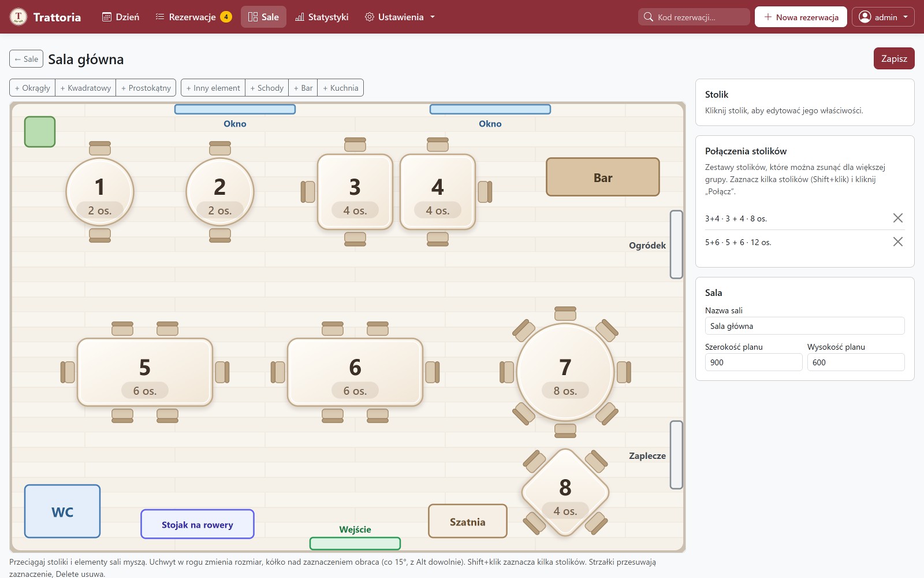Edit the Szerokość planu value
This screenshot has height=578, width=924.
pyautogui.click(x=754, y=362)
